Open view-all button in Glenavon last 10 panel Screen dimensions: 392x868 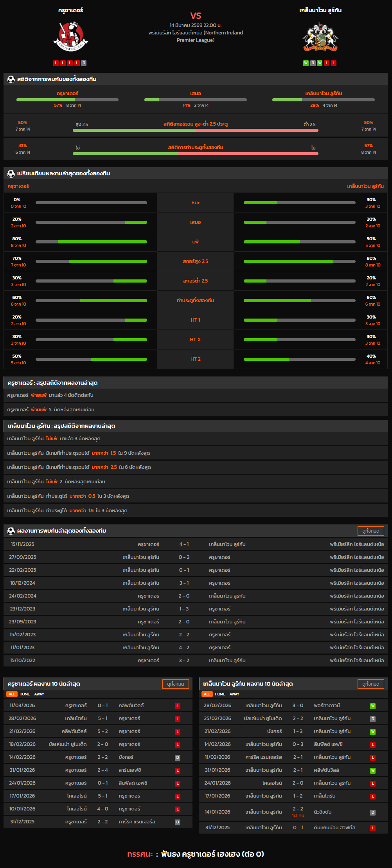(370, 684)
